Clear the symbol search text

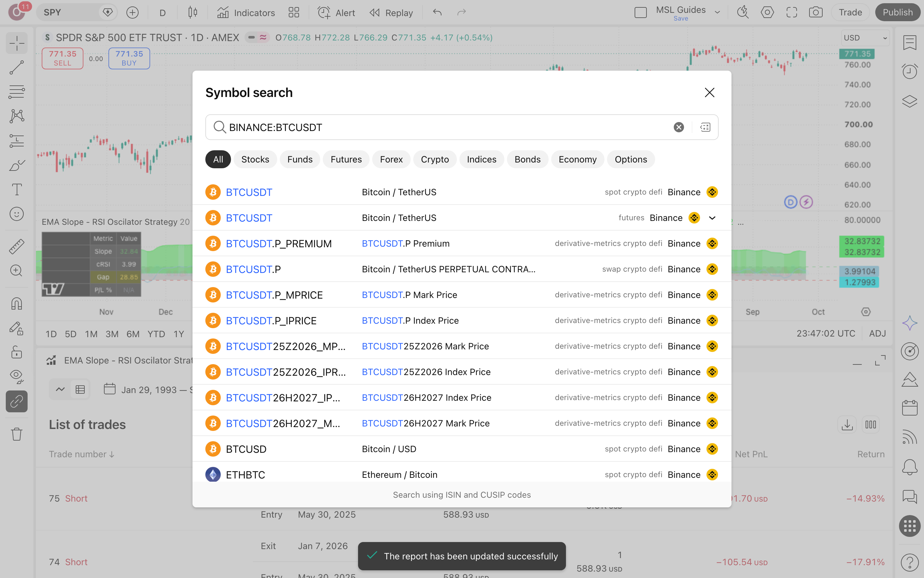[x=679, y=127]
